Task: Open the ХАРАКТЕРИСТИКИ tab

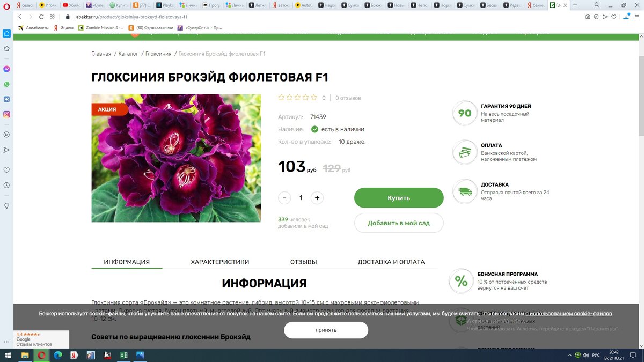Action: pyautogui.click(x=220, y=262)
